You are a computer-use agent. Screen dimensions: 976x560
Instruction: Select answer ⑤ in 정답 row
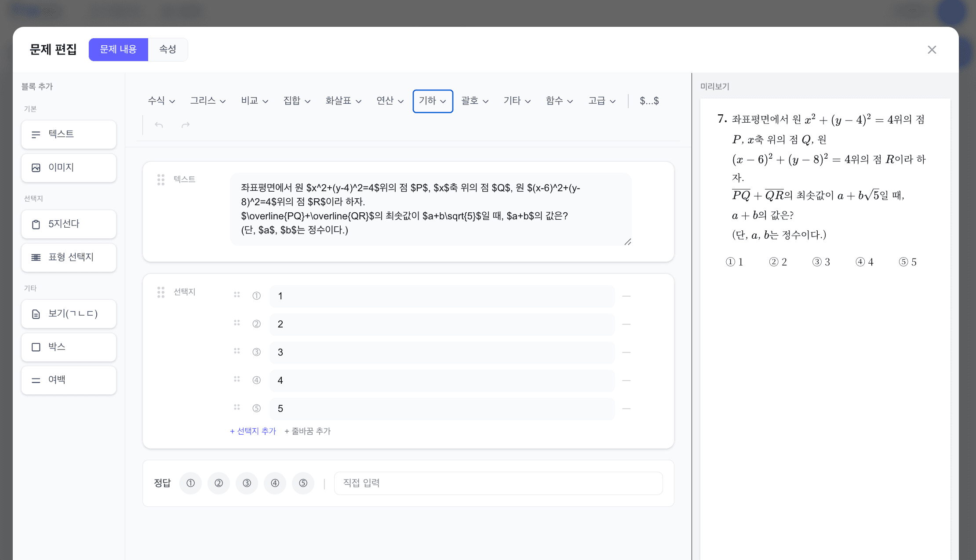click(x=303, y=483)
